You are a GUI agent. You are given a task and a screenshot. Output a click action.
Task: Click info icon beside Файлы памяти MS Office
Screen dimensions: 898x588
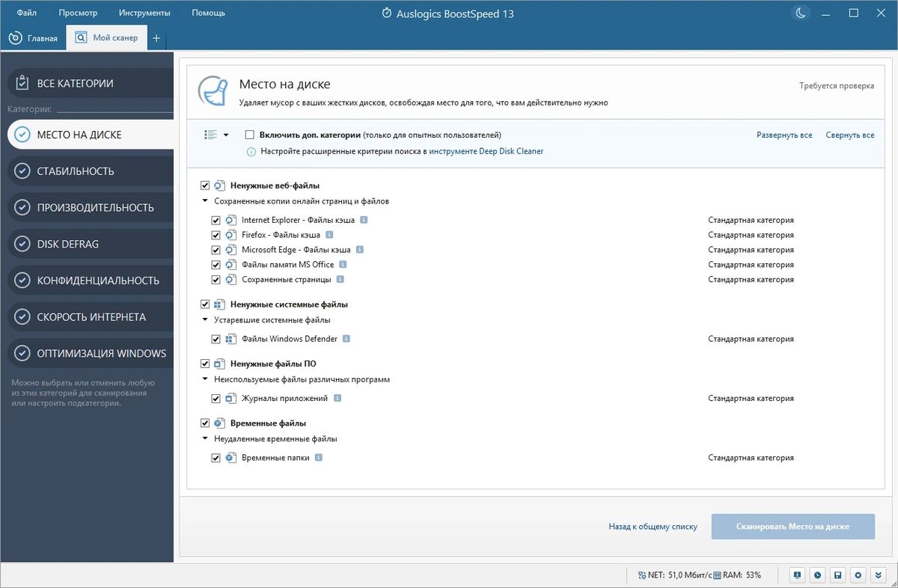tap(343, 264)
